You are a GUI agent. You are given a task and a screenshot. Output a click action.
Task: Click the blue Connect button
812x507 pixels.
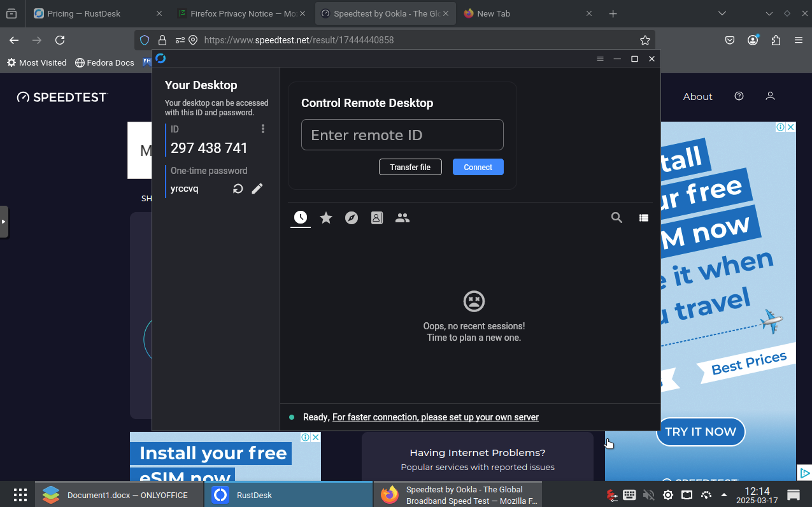[478, 167]
